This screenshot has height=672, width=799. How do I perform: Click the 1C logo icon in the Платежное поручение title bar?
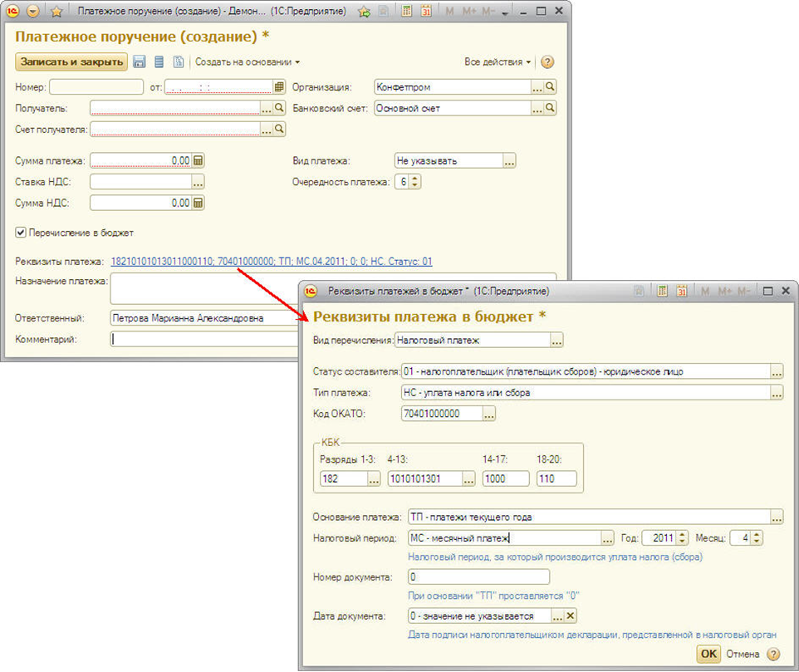12,11
